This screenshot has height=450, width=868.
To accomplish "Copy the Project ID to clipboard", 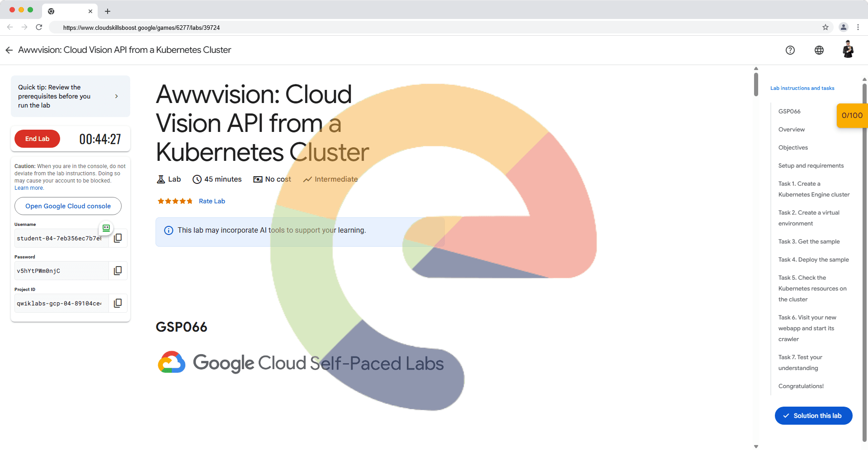I will pos(118,303).
